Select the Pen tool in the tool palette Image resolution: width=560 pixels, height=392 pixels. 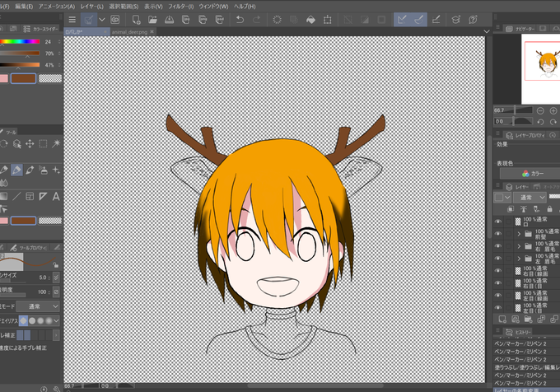(16, 170)
